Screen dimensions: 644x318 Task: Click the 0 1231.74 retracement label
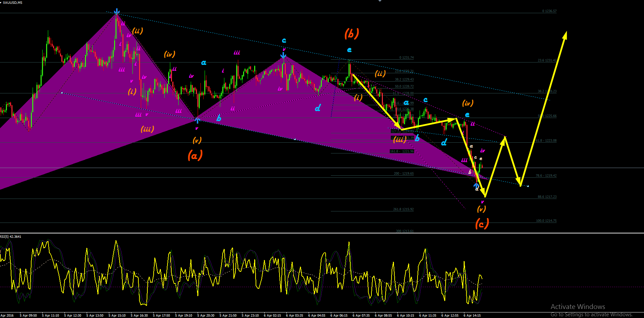(406, 58)
